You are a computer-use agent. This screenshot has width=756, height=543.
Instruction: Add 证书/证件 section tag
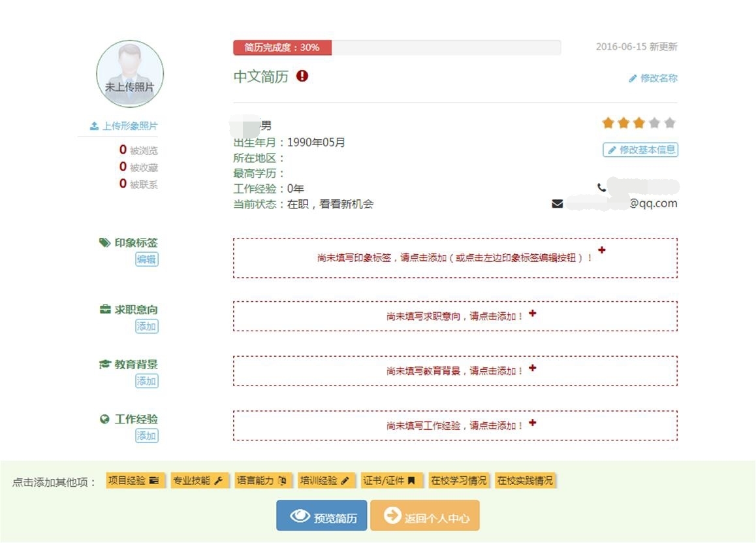390,481
